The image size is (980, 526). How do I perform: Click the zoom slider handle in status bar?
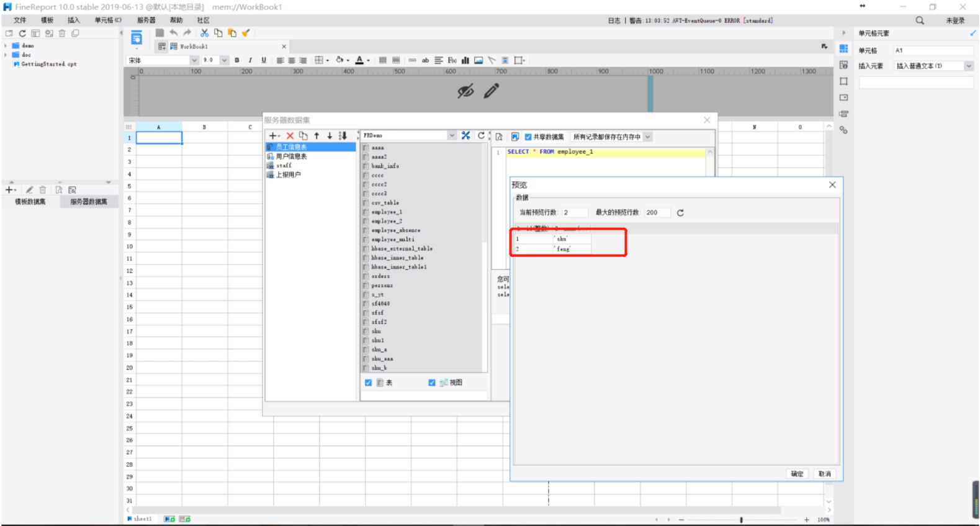741,520
